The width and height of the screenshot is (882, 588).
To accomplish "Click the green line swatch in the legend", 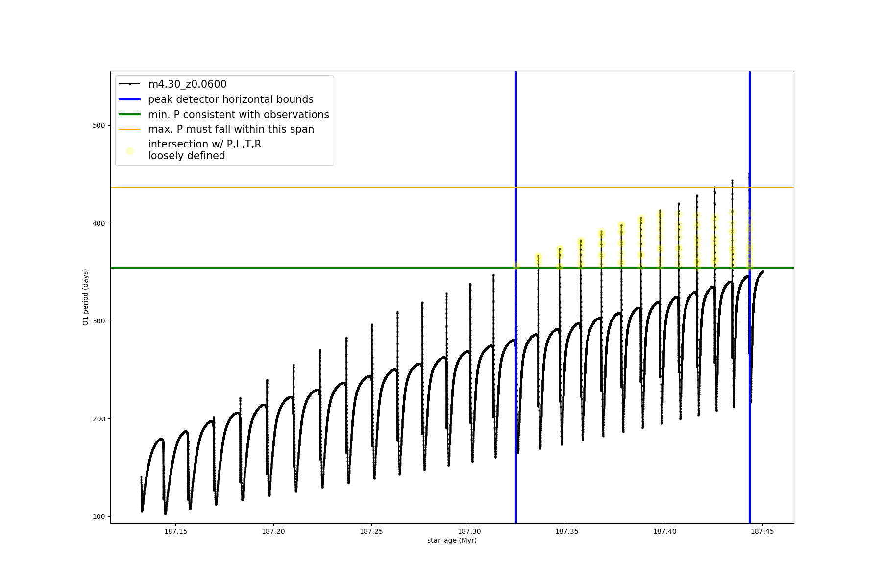I will coord(130,115).
